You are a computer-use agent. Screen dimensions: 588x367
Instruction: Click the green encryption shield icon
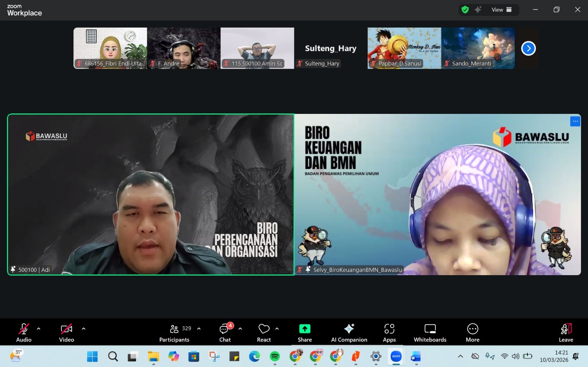(x=465, y=10)
